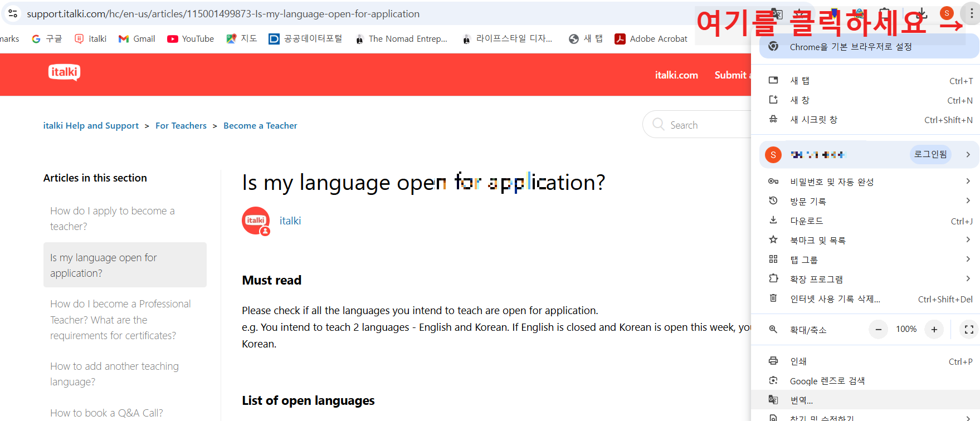
Task: Open the 지도 maps bookmark
Action: pyautogui.click(x=242, y=38)
